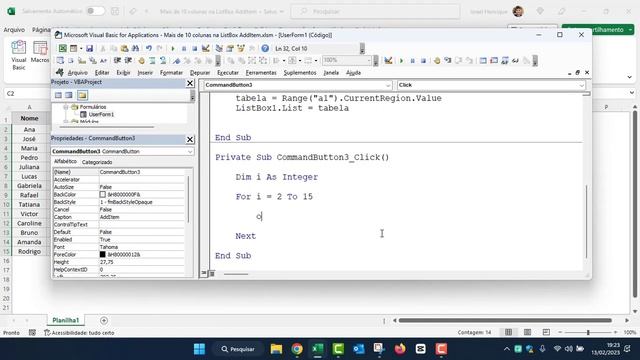The image size is (640, 360).
Task: Select Page Break Preview in the Excel status bar
Action: 546,332
